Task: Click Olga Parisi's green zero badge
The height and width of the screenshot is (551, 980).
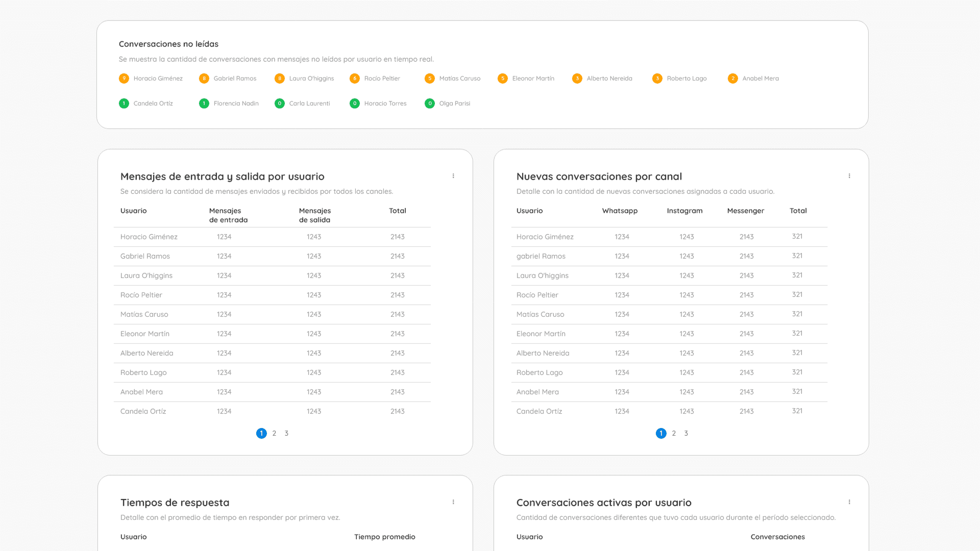Action: [x=429, y=104]
